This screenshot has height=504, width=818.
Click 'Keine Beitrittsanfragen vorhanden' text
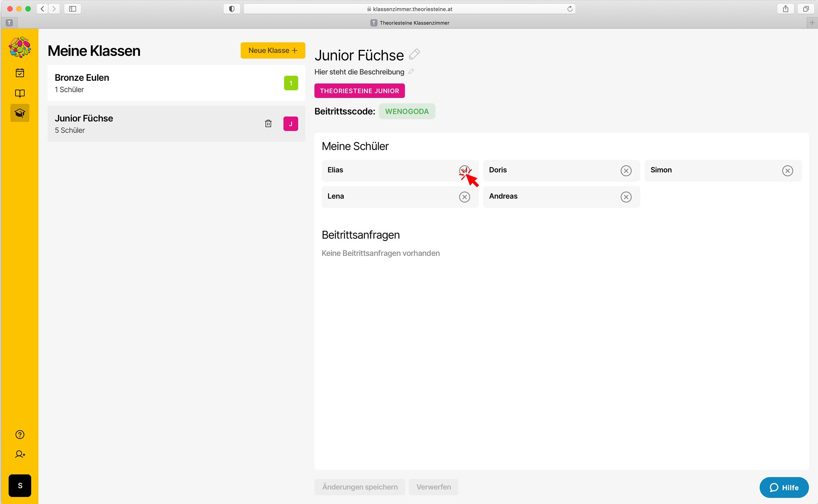[x=381, y=253]
